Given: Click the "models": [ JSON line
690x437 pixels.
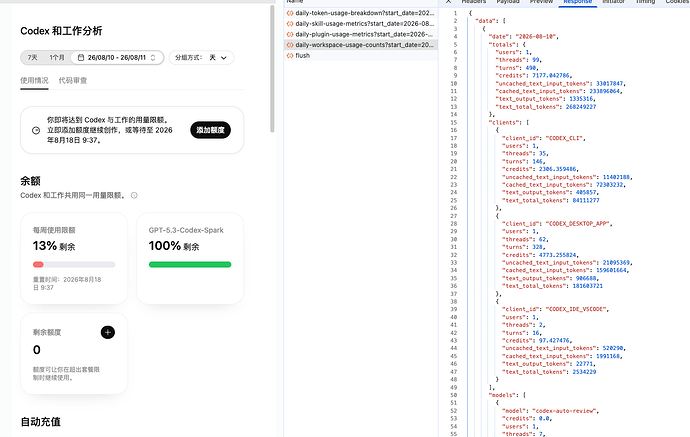Looking at the screenshot, I should tap(507, 395).
